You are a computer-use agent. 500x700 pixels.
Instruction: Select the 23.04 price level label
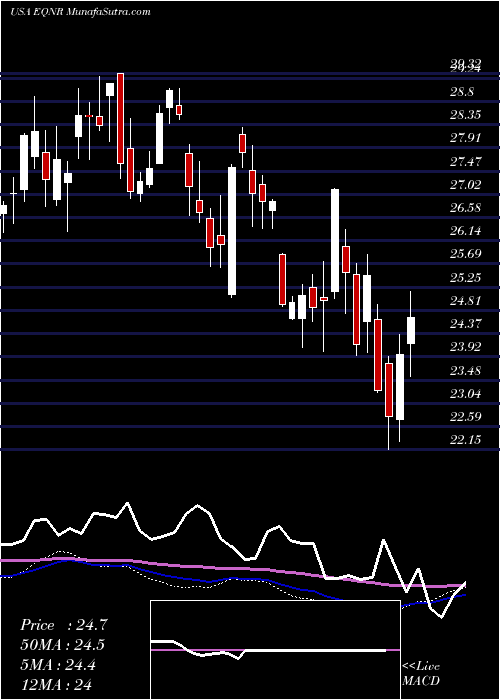(x=465, y=394)
